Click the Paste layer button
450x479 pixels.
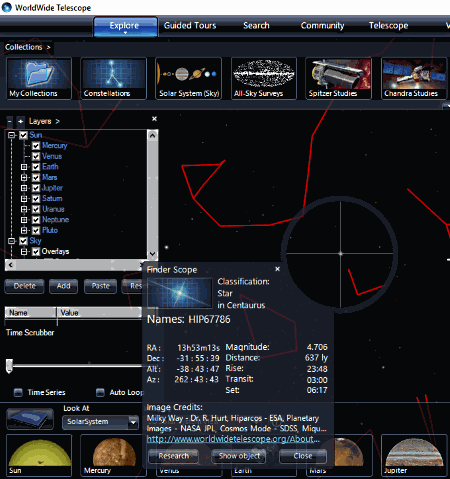(x=101, y=286)
